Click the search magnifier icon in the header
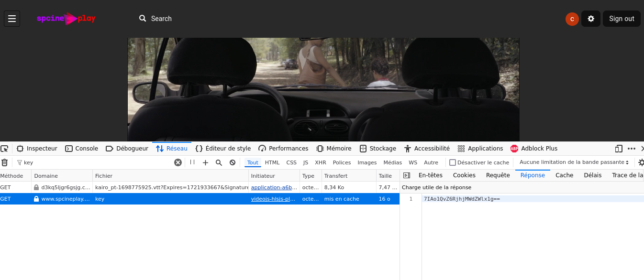Viewport: 644px width, 280px height. pos(143,19)
